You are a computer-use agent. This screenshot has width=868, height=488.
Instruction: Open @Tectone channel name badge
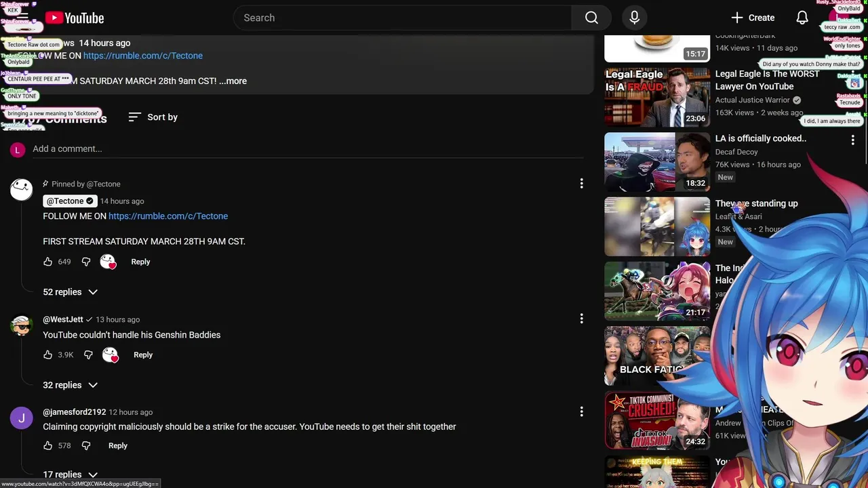pos(70,201)
